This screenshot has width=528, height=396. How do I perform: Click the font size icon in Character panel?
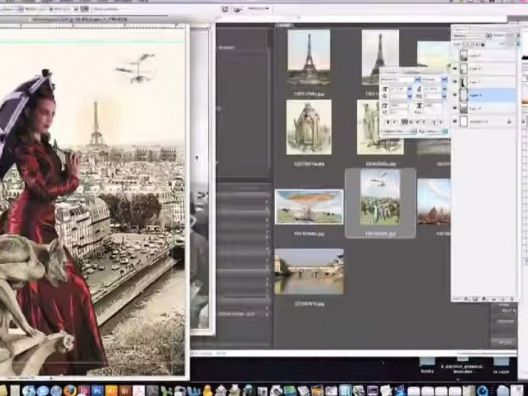pyautogui.click(x=386, y=90)
